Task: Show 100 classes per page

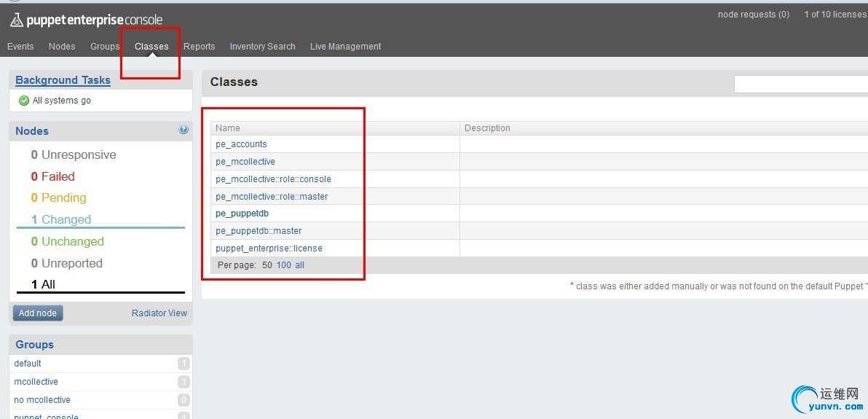Action: point(284,265)
